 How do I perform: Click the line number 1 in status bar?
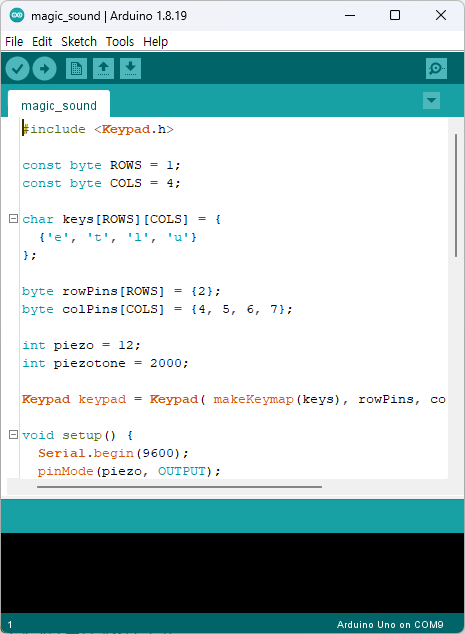[10, 625]
